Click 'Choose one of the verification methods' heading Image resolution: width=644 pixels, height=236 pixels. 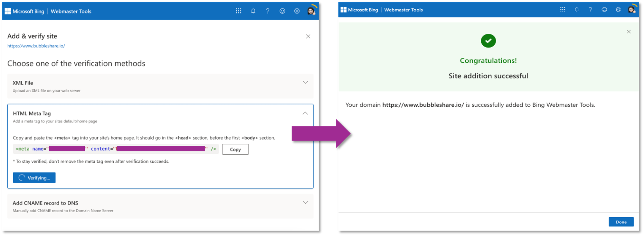[x=76, y=63]
